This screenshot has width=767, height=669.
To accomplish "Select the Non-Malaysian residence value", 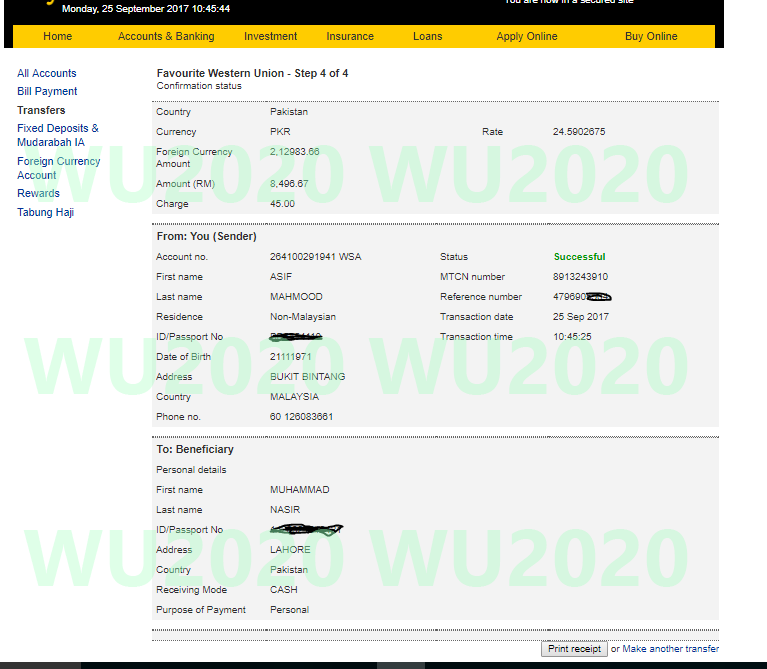I will point(303,317).
